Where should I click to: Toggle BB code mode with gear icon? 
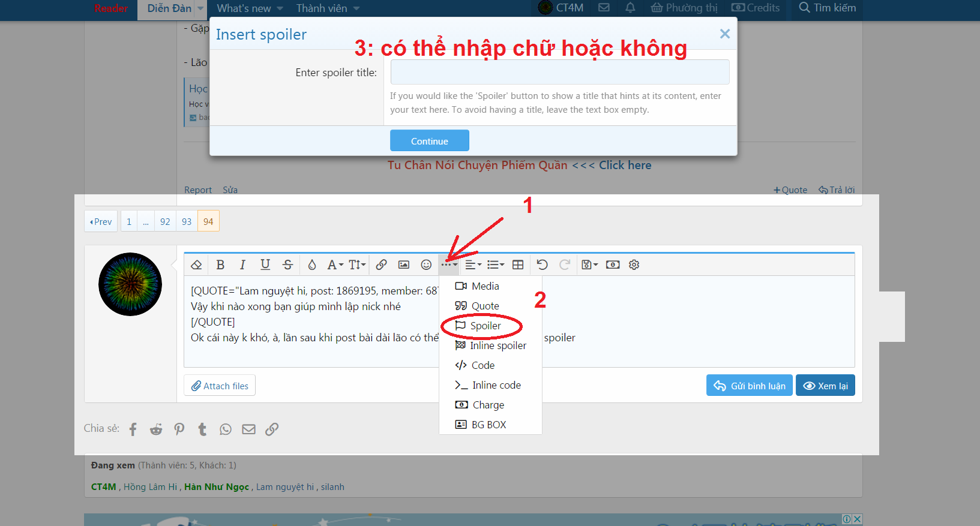tap(634, 264)
